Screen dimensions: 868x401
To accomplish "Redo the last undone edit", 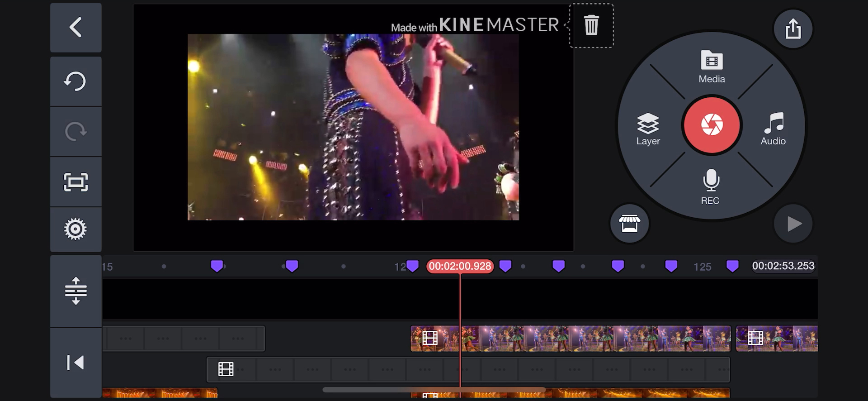I will (75, 132).
